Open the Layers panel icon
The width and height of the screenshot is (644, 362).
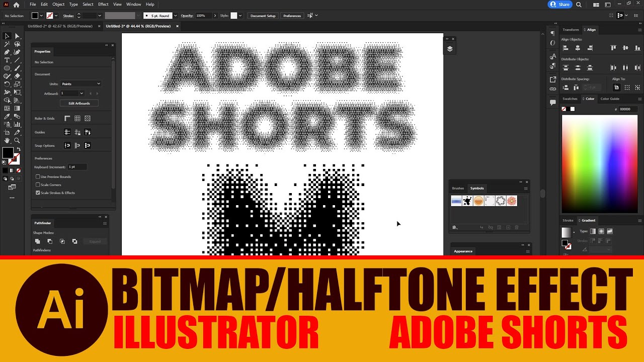[450, 49]
